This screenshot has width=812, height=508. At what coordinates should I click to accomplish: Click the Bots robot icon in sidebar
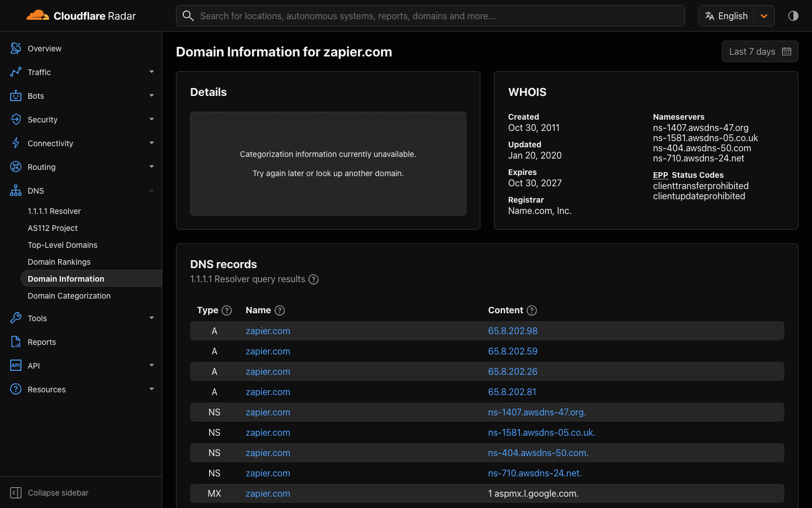coord(16,96)
